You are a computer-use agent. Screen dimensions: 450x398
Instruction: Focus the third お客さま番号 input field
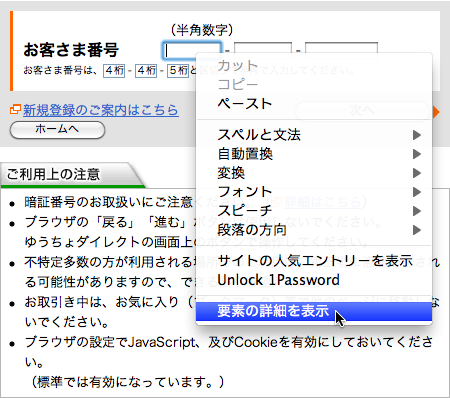click(x=341, y=48)
